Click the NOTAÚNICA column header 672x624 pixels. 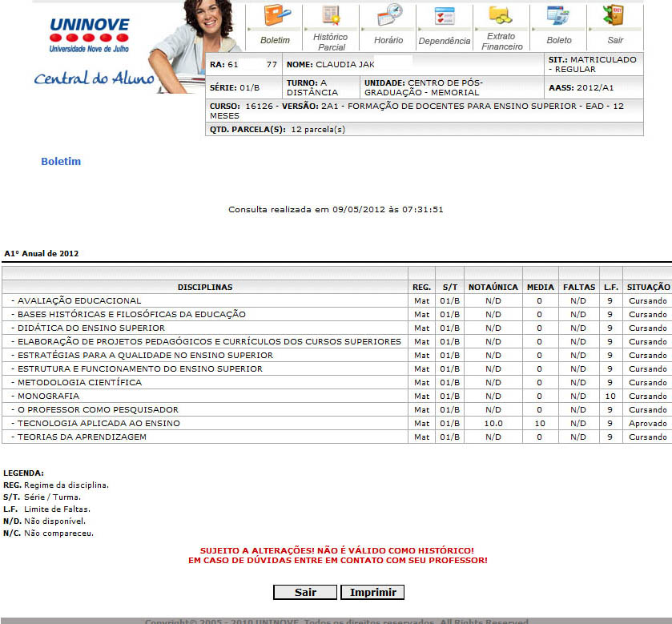(493, 287)
